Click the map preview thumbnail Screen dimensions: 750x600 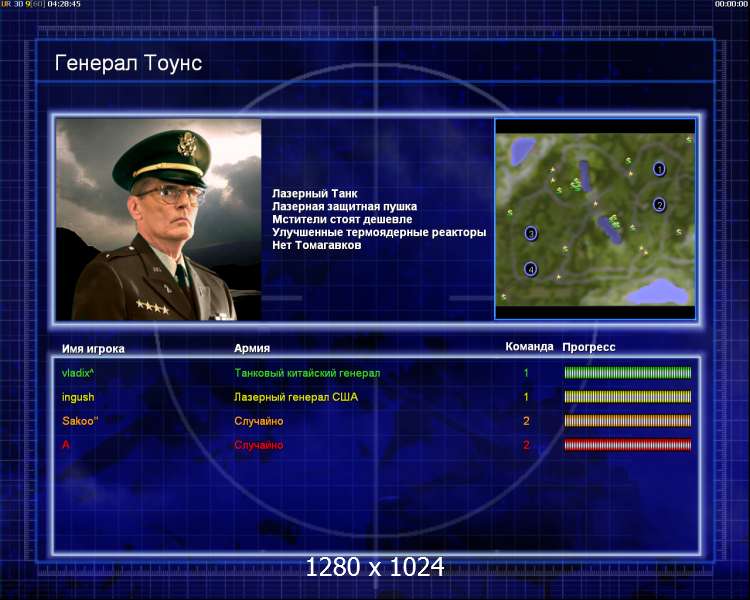click(x=595, y=219)
